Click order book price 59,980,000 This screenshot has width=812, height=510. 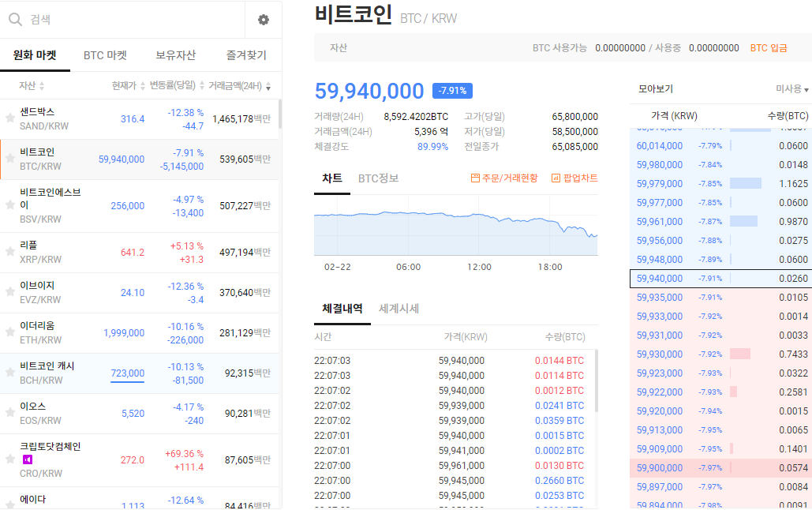659,165
